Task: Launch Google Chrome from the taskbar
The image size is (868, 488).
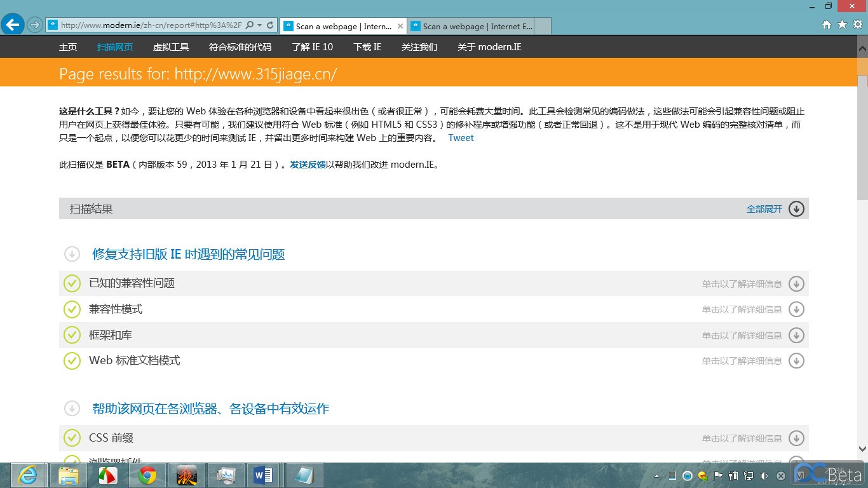Action: pos(147,475)
